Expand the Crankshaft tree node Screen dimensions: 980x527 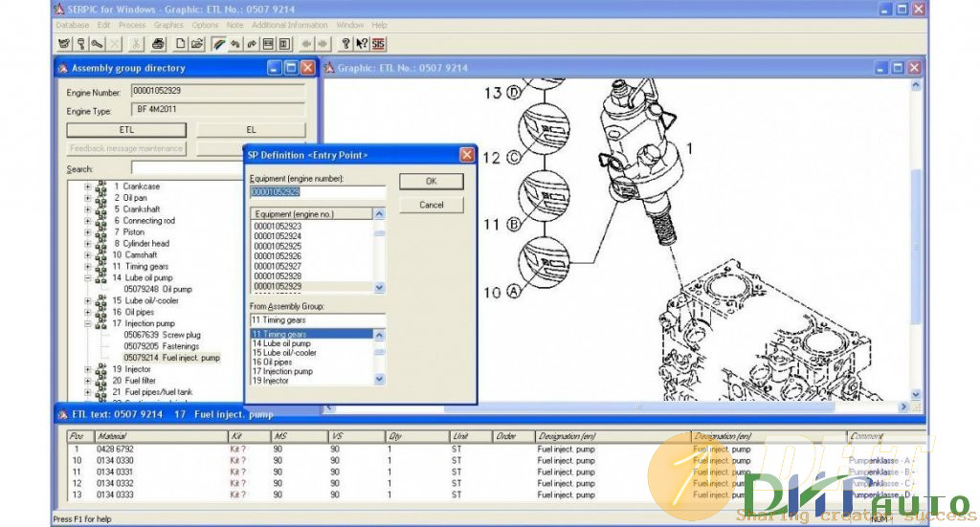tap(87, 209)
